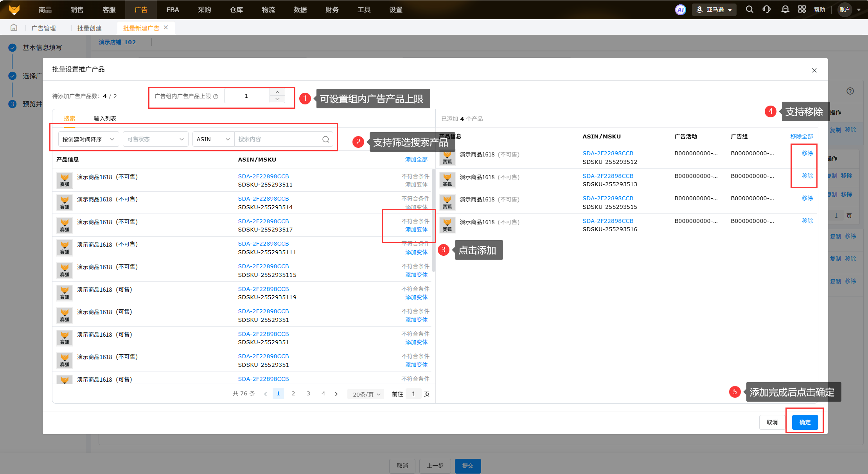Click the help question mark beside the ad product limit
Image resolution: width=868 pixels, height=474 pixels.
point(216,96)
